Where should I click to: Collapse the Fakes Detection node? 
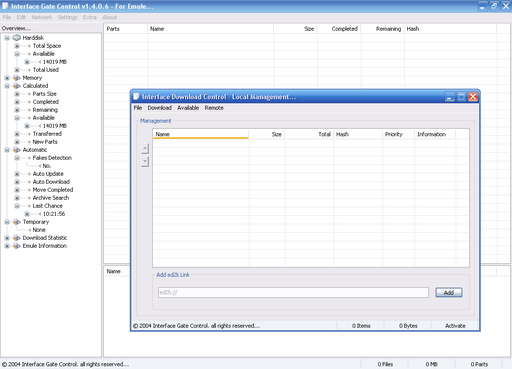click(x=17, y=158)
